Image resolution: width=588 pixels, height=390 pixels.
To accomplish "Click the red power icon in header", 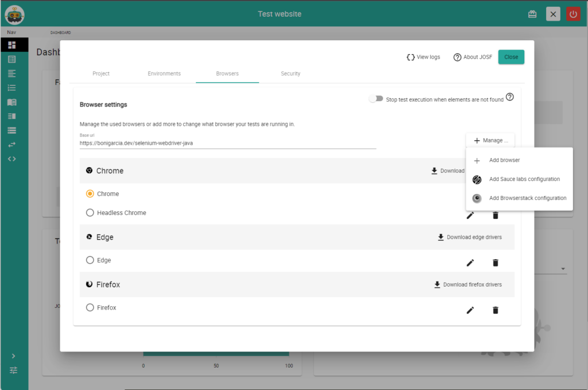I will pyautogui.click(x=572, y=14).
